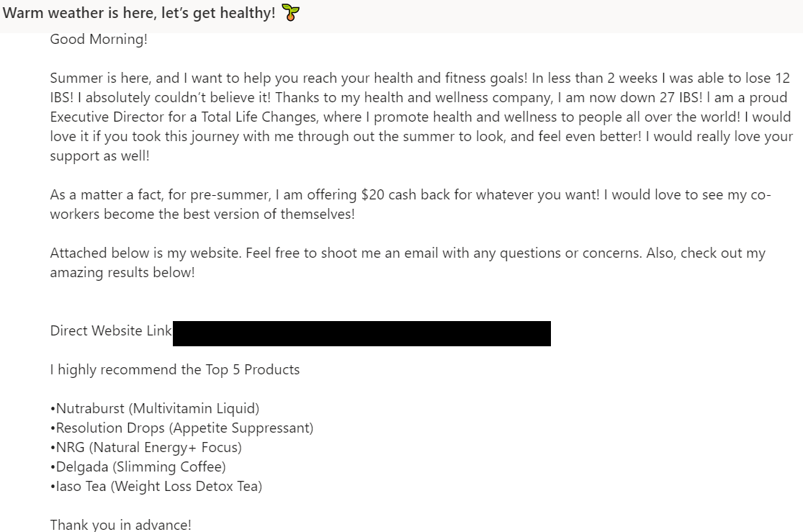Click the 'Good Morning!' greeting line
The image size is (803, 532).
point(99,40)
